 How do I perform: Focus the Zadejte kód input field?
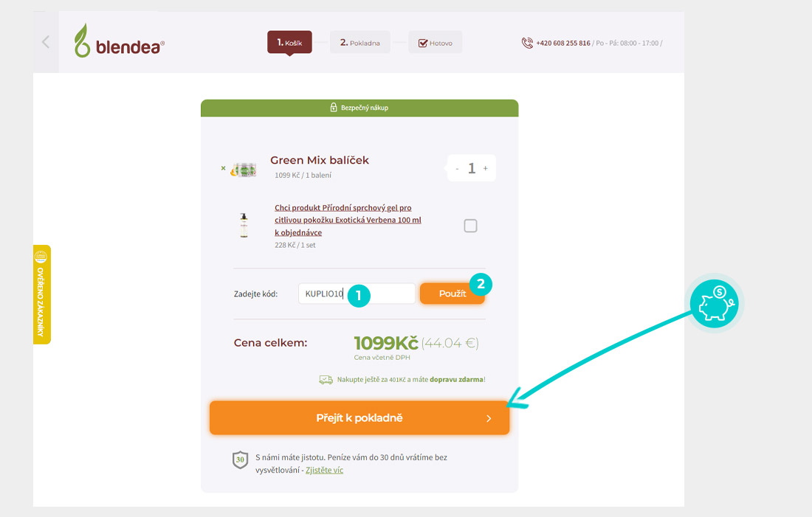(x=357, y=294)
